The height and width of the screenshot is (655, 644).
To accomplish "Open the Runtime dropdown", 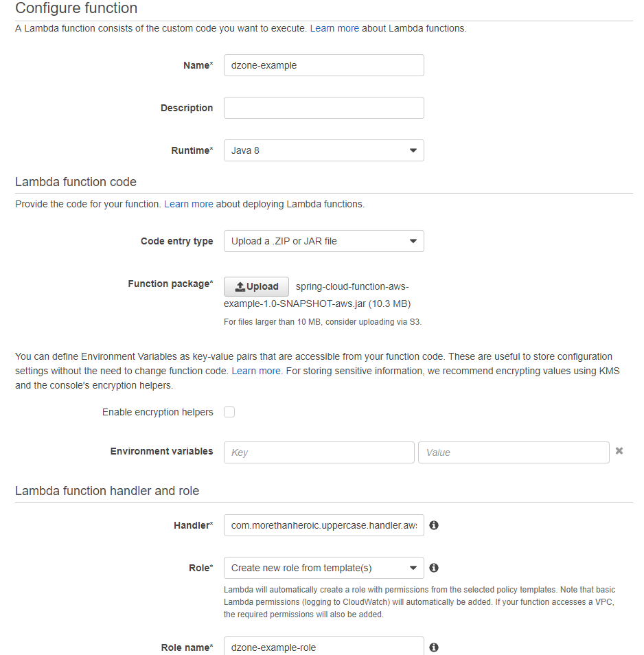I will pos(323,150).
